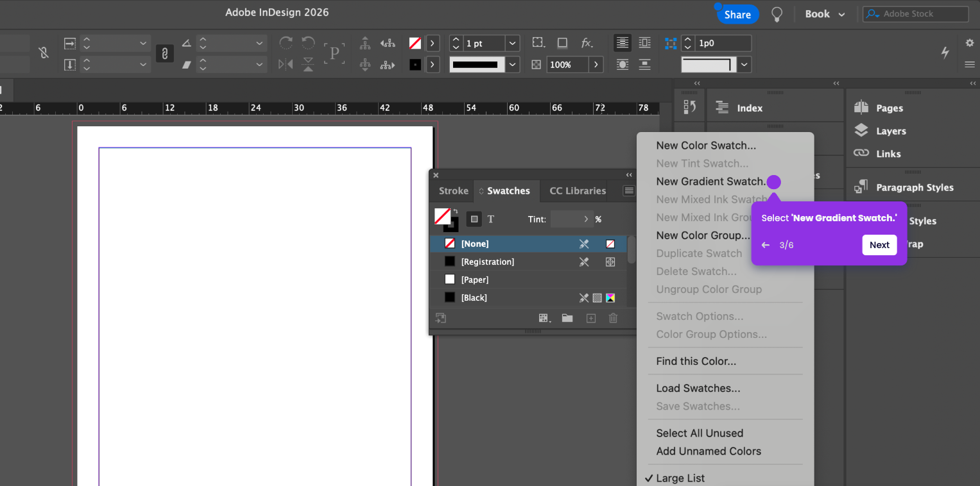The height and width of the screenshot is (486, 980).
Task: Click the Adobe Stock search field
Action: click(915, 14)
